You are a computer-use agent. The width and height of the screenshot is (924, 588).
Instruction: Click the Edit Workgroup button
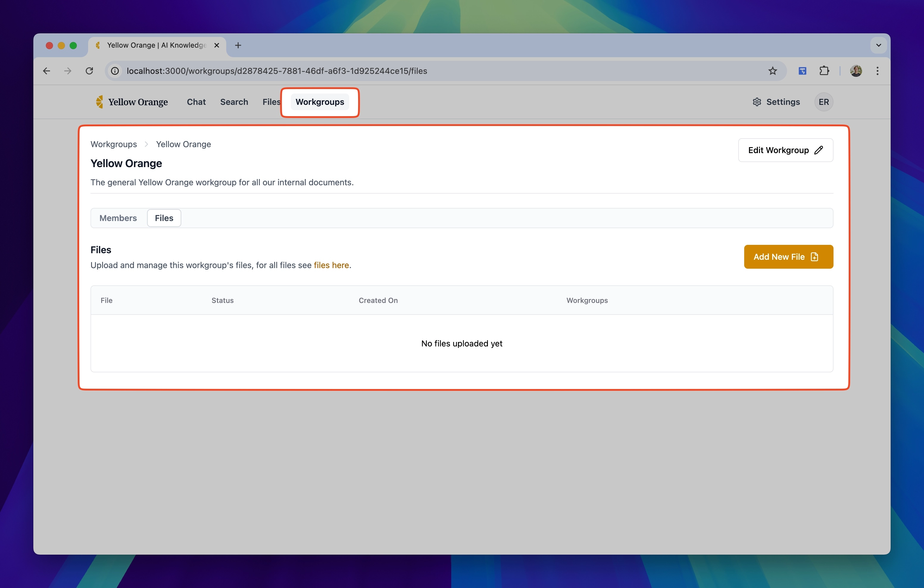[786, 150]
